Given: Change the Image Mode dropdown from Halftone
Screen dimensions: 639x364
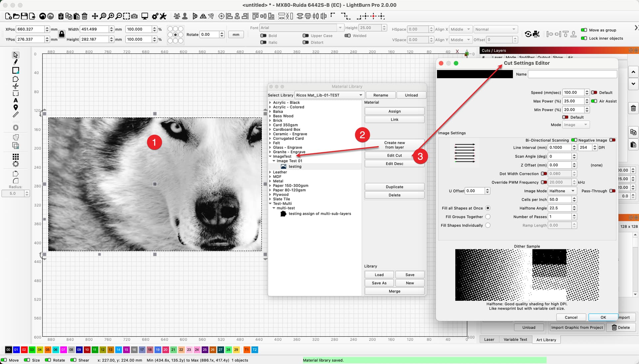Looking at the screenshot, I should pyautogui.click(x=562, y=191).
